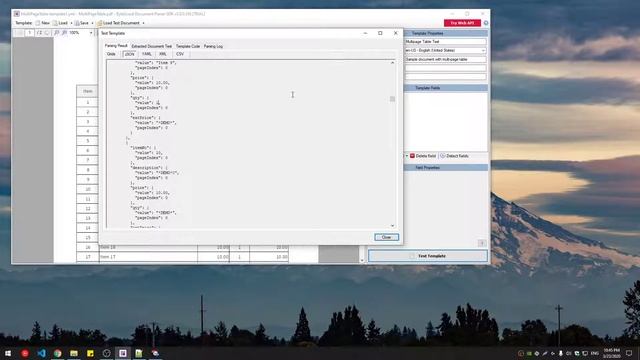
Task: Open the notification center icon in the taskbar
Action: pos(629,353)
